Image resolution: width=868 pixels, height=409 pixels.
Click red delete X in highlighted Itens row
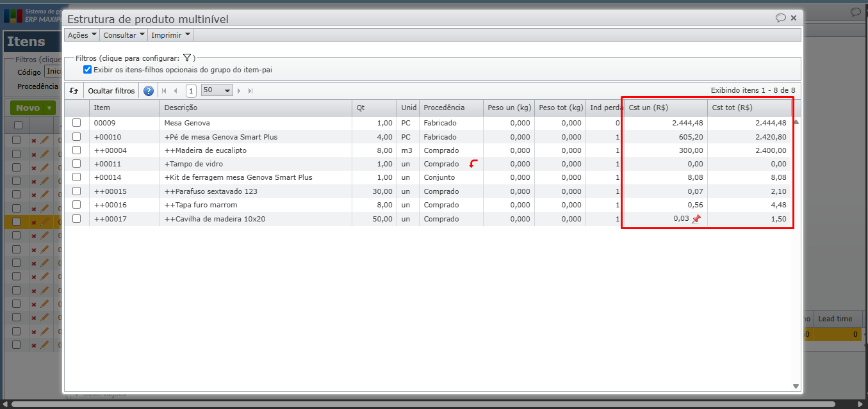pos(34,222)
